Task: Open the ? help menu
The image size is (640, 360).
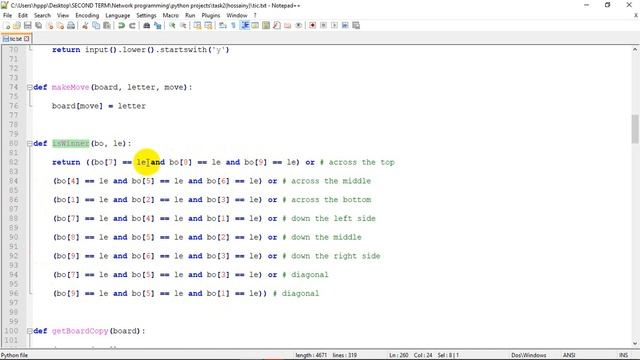Action: (x=255, y=15)
